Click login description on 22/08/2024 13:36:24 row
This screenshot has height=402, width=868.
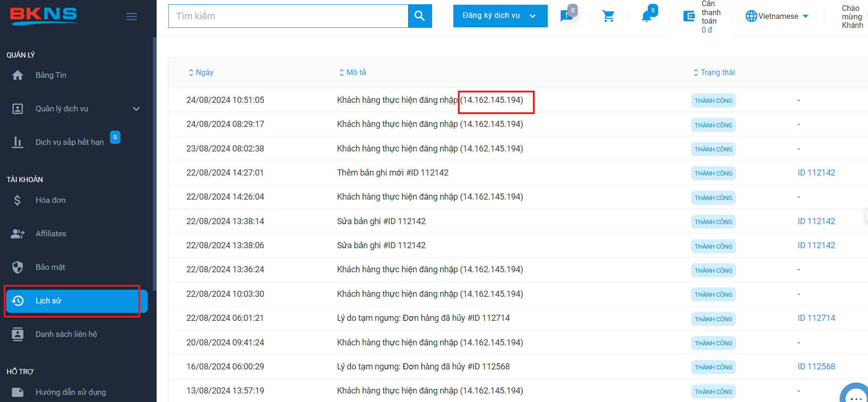pyautogui.click(x=430, y=269)
